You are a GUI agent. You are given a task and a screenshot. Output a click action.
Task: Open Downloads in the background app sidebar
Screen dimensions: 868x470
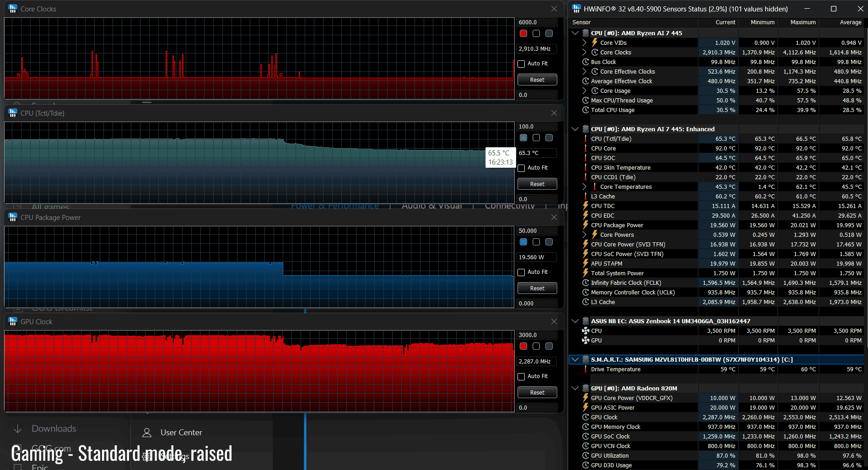45,428
